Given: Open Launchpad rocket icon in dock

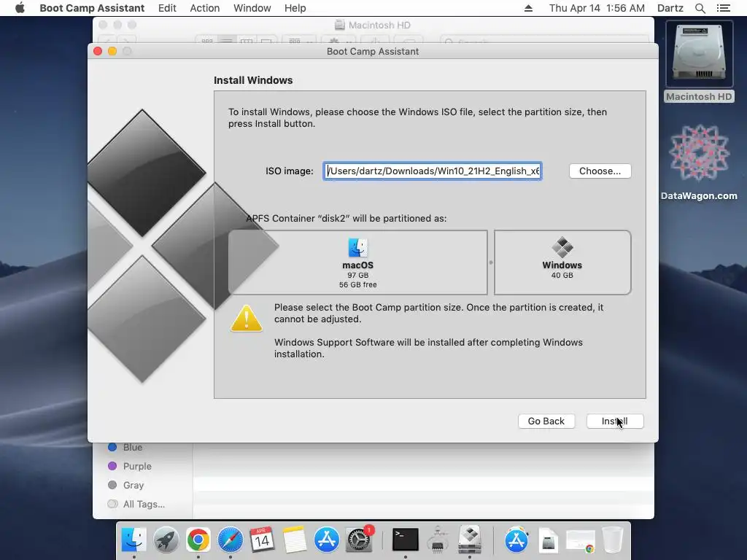Looking at the screenshot, I should (x=166, y=540).
